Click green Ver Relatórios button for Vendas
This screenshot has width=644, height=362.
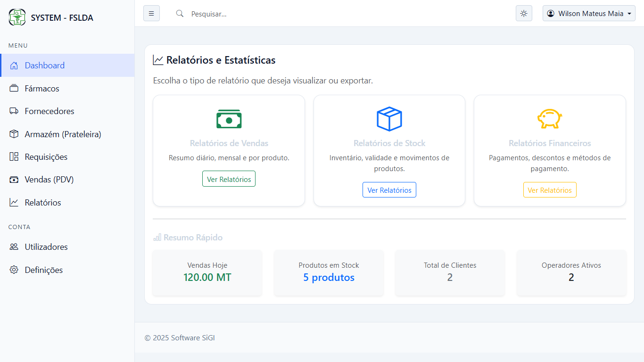tap(229, 179)
